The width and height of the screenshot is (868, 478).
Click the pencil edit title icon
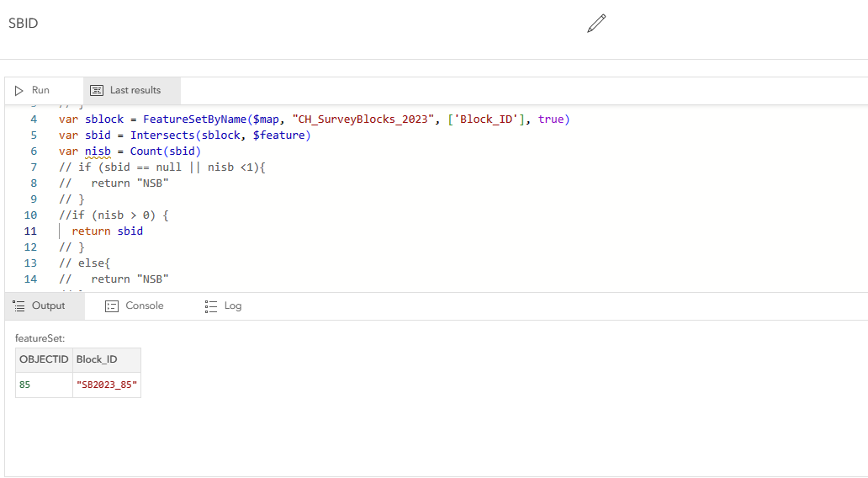(596, 24)
